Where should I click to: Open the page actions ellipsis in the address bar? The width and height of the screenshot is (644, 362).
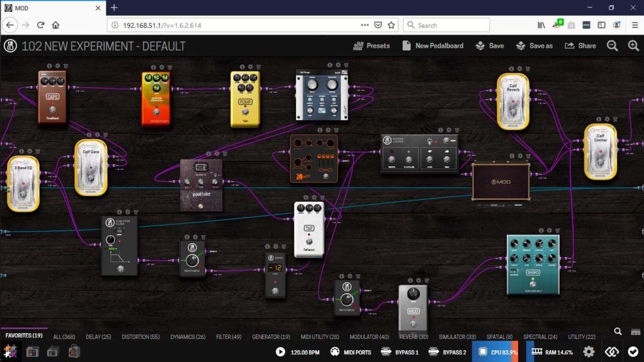[x=365, y=25]
